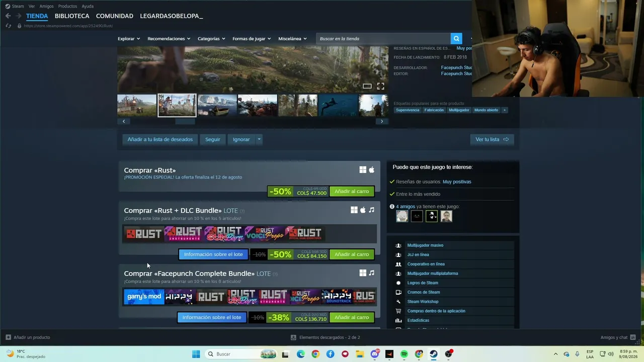Reload the page with the refresh icon

point(8,26)
